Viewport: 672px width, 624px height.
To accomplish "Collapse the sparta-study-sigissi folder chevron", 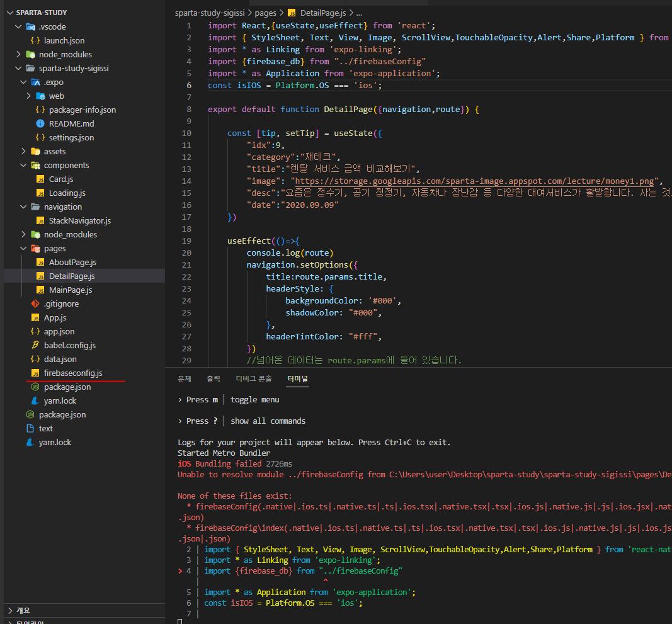I will click(x=18, y=68).
